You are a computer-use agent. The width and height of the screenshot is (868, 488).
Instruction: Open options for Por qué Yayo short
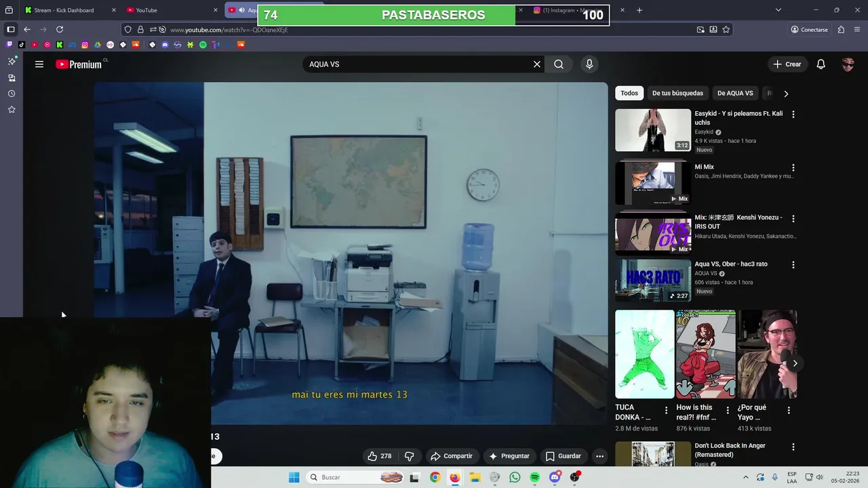coord(789,410)
